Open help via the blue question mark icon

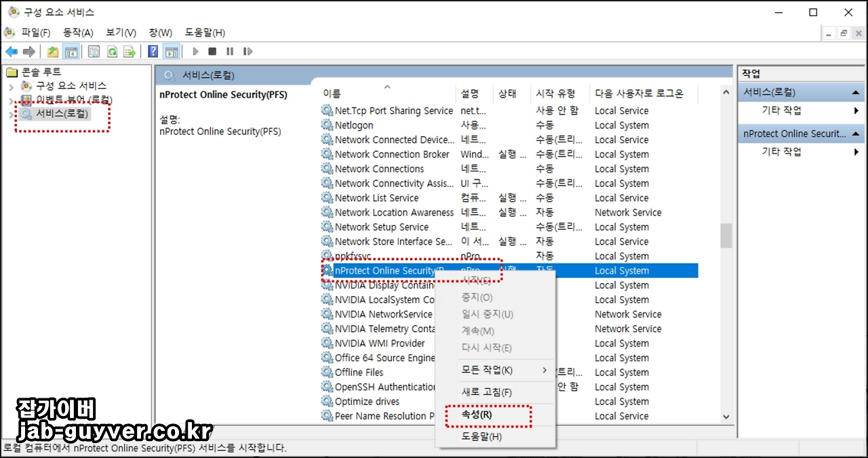[153, 51]
